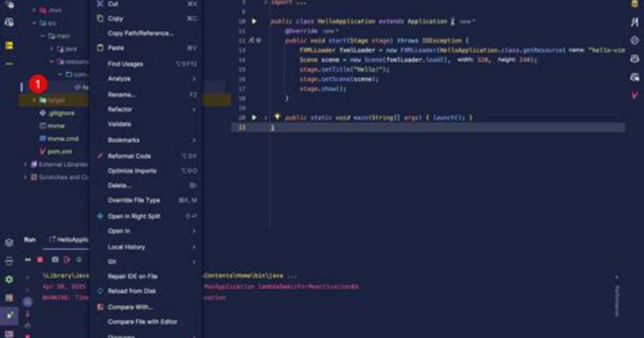Screen dimensions: 644x338
Task: Run HelloApplication from the line 10 gutter arrow
Action: point(254,21)
